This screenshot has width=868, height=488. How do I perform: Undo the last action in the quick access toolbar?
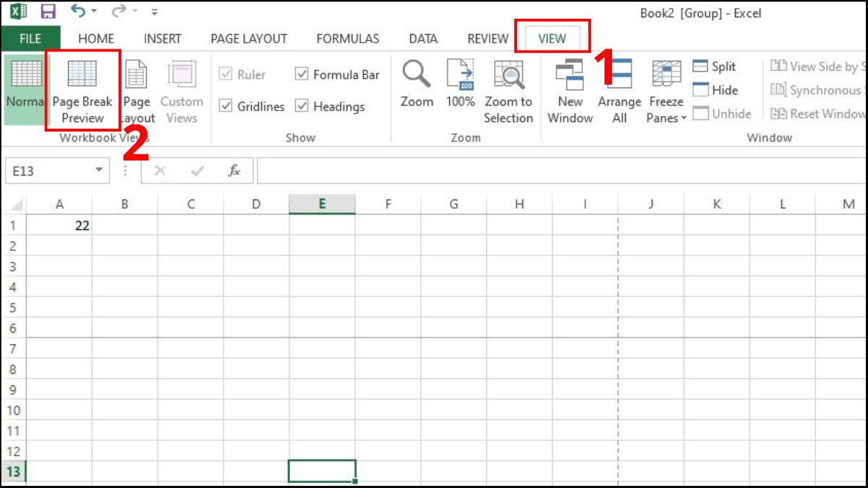coord(78,11)
